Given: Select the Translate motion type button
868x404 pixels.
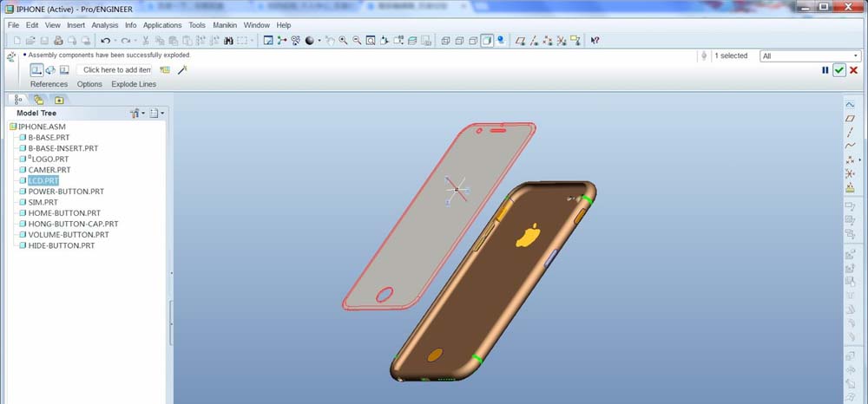Looking at the screenshot, I should click(x=36, y=69).
